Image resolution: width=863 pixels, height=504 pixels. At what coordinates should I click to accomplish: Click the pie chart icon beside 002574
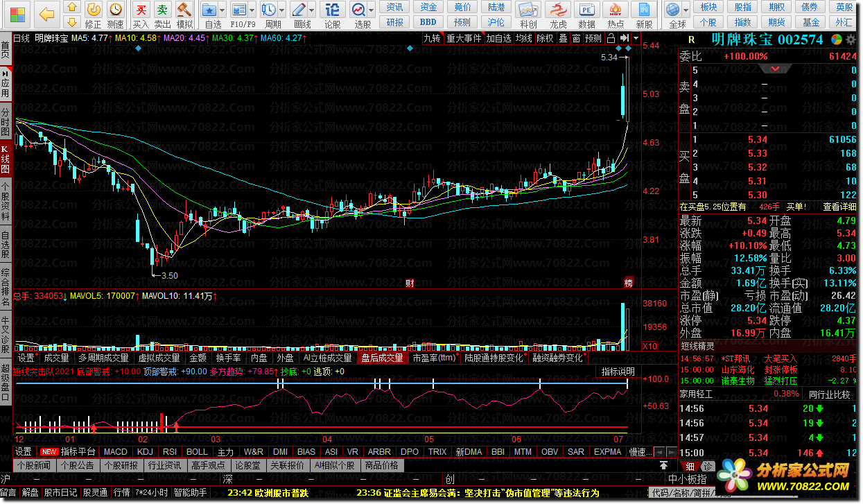pos(837,40)
